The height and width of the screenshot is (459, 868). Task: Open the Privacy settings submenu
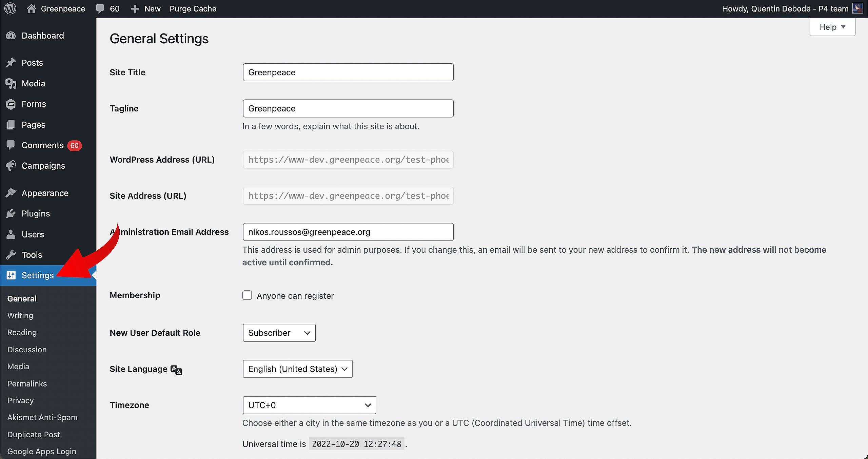click(20, 400)
